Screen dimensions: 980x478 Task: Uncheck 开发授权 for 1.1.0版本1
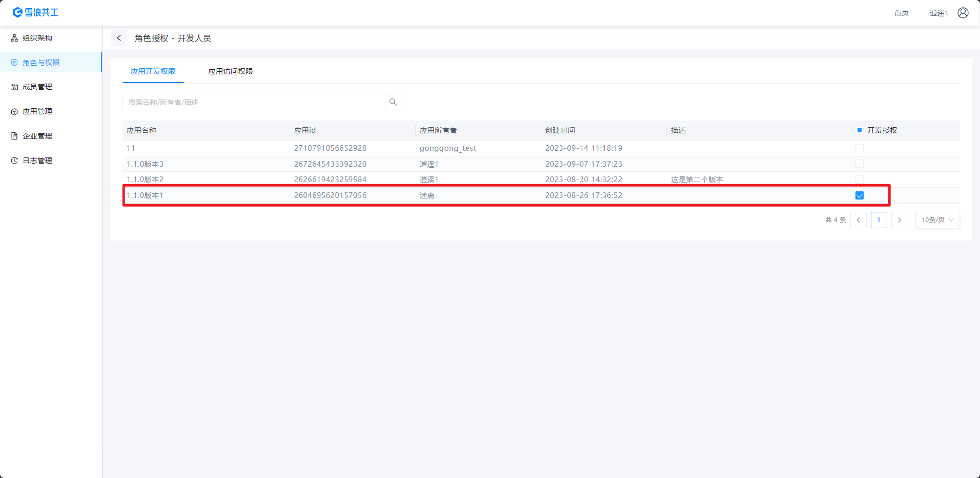860,195
